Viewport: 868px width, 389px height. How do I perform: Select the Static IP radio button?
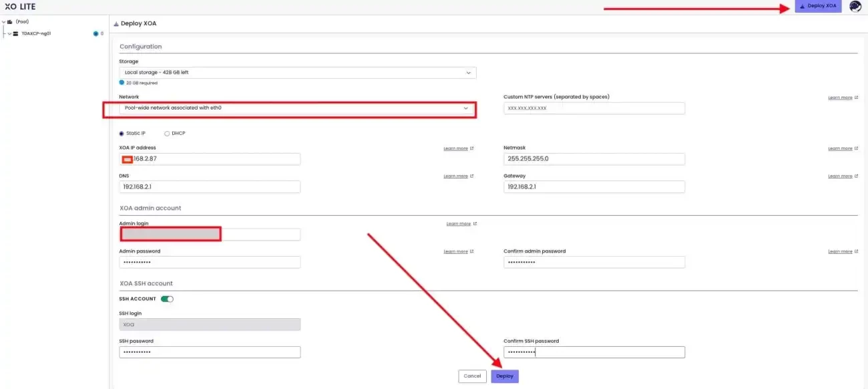(x=122, y=133)
